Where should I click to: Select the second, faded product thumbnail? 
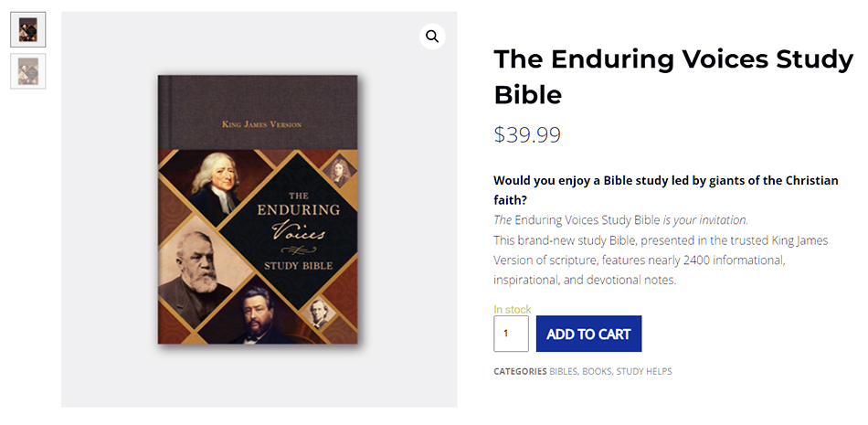coord(28,71)
